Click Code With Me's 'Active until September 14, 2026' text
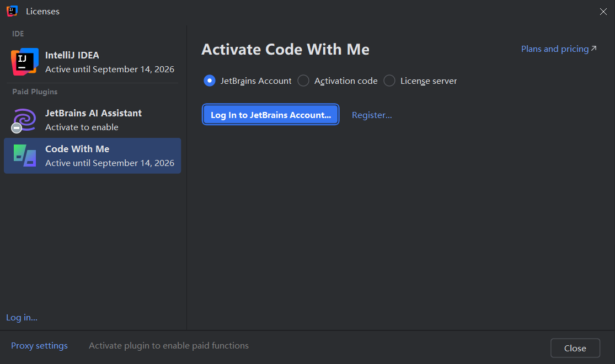Viewport: 615px width, 364px height. pyautogui.click(x=110, y=163)
